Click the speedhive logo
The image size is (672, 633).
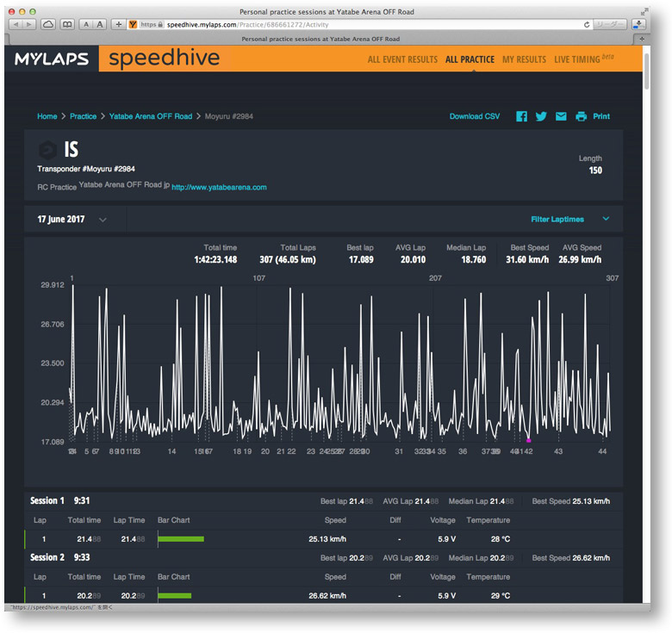coord(165,59)
